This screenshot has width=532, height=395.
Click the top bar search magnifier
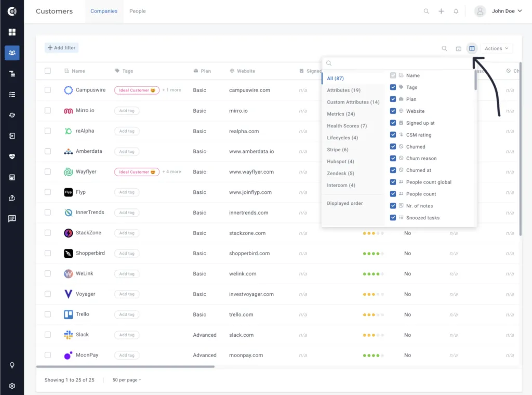point(426,11)
